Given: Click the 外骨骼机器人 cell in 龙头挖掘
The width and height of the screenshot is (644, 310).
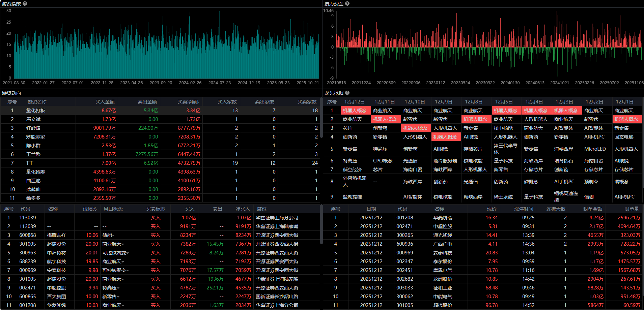Looking at the screenshot, I should 354,181.
